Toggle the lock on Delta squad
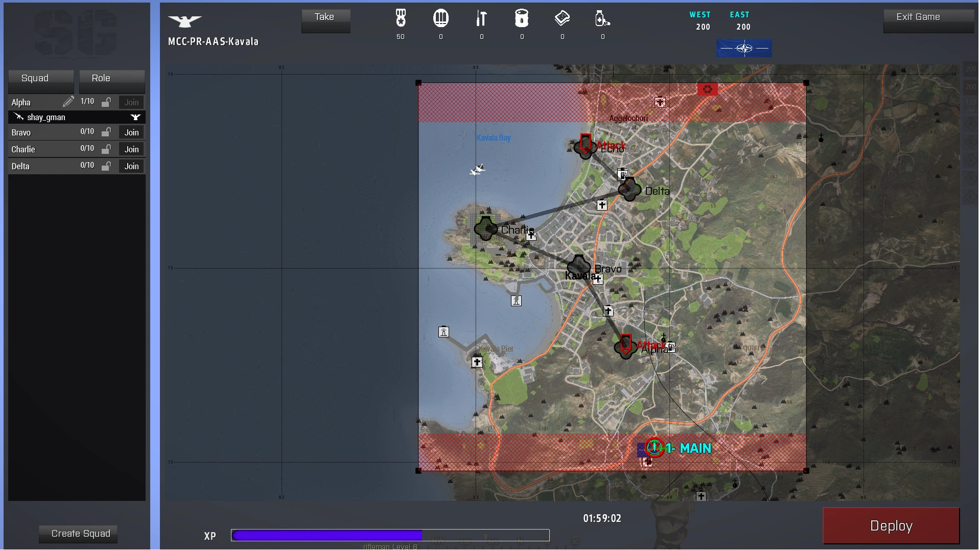Screen dimensions: 980x550 click(x=106, y=166)
